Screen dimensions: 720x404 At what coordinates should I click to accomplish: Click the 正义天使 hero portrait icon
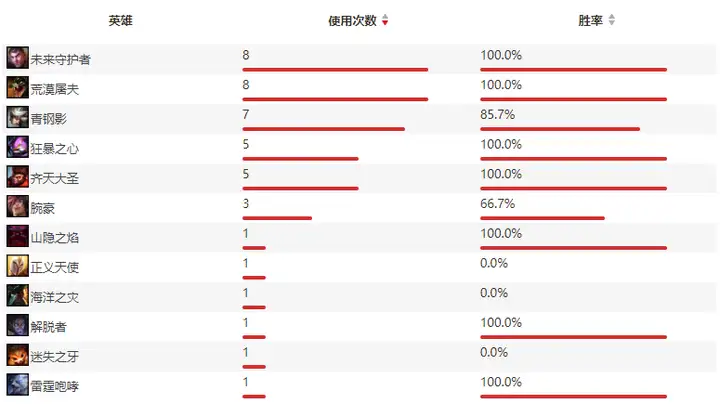pyautogui.click(x=17, y=266)
